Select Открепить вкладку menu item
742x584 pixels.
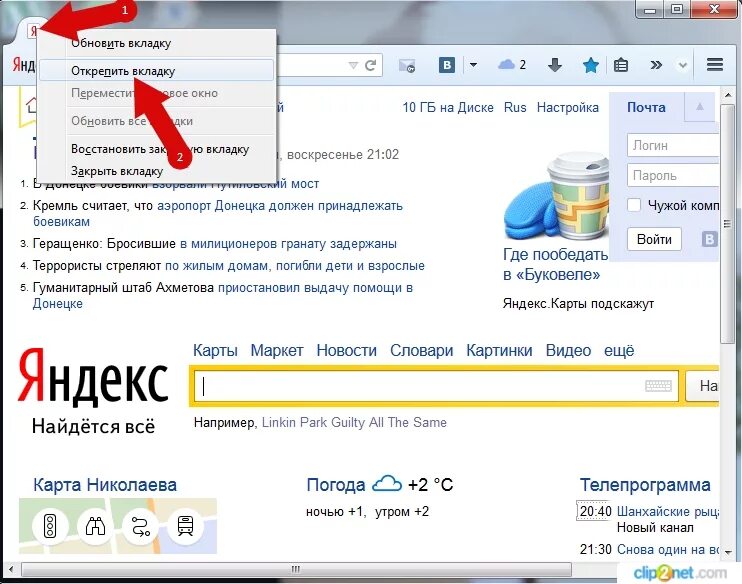point(157,71)
